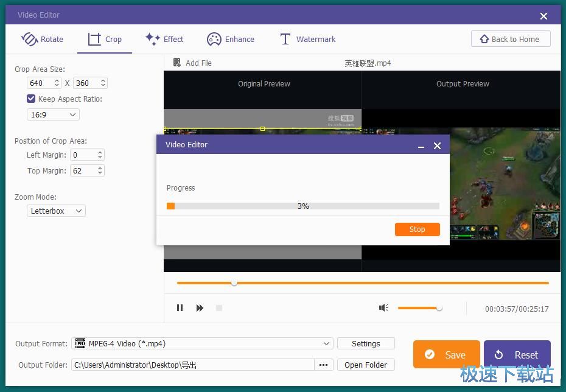Click the MPEG format icon

pyautogui.click(x=80, y=343)
